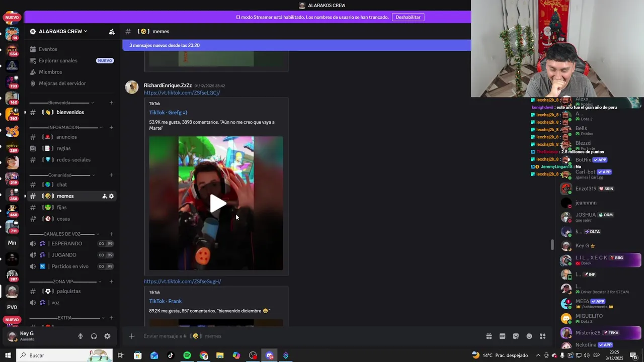
Task: Play the Grefg TikTok video
Action: point(217,204)
